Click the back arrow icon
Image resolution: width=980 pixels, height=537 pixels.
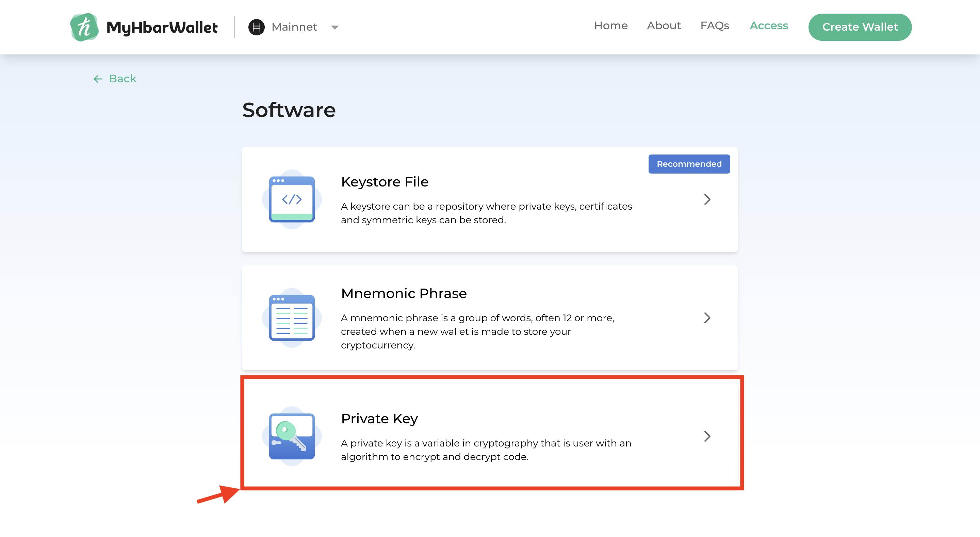98,79
